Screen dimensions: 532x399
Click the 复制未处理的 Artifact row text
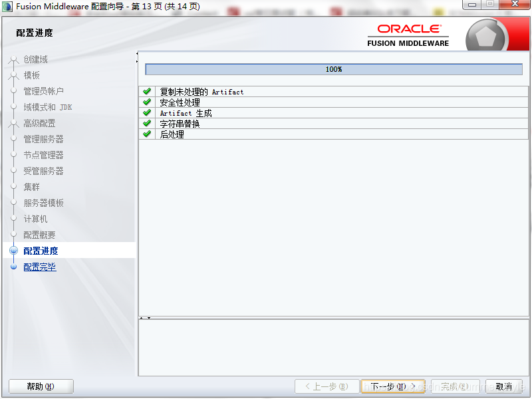click(201, 92)
